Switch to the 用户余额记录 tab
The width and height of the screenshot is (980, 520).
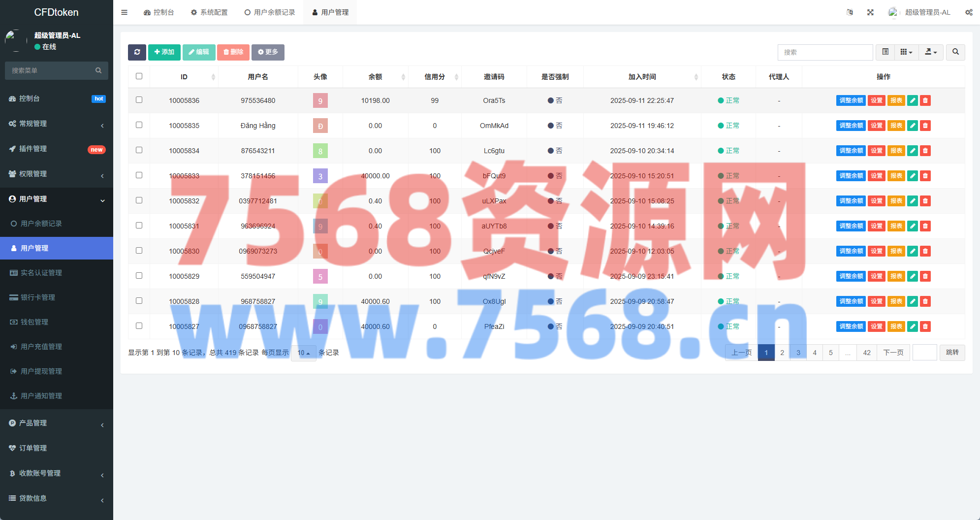[x=270, y=12]
